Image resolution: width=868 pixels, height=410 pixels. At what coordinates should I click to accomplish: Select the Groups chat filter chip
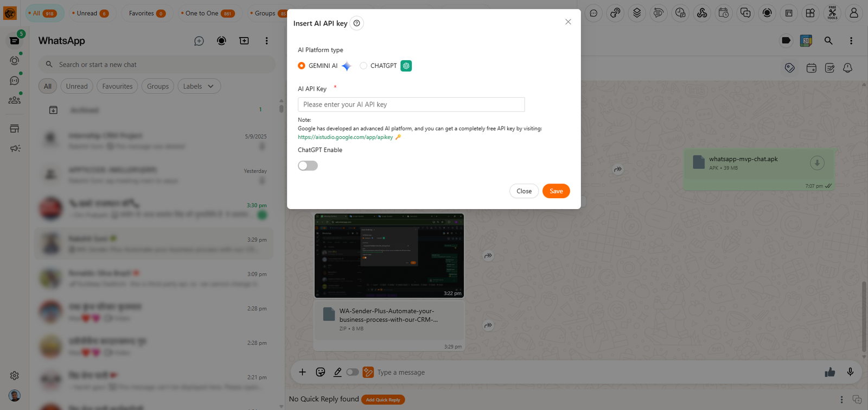(158, 86)
